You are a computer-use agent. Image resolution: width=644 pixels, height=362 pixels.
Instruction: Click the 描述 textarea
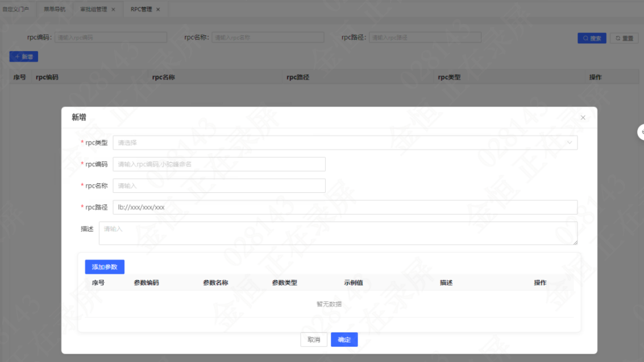(338, 233)
